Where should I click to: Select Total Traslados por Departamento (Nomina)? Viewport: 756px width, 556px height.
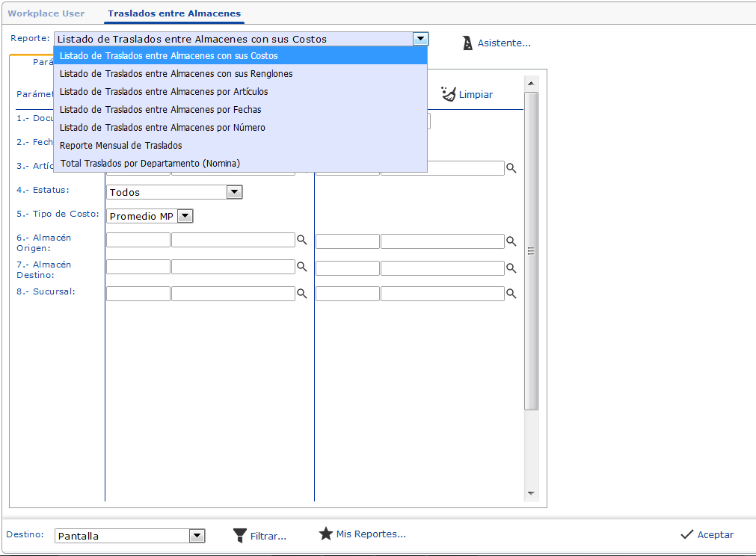[150, 163]
